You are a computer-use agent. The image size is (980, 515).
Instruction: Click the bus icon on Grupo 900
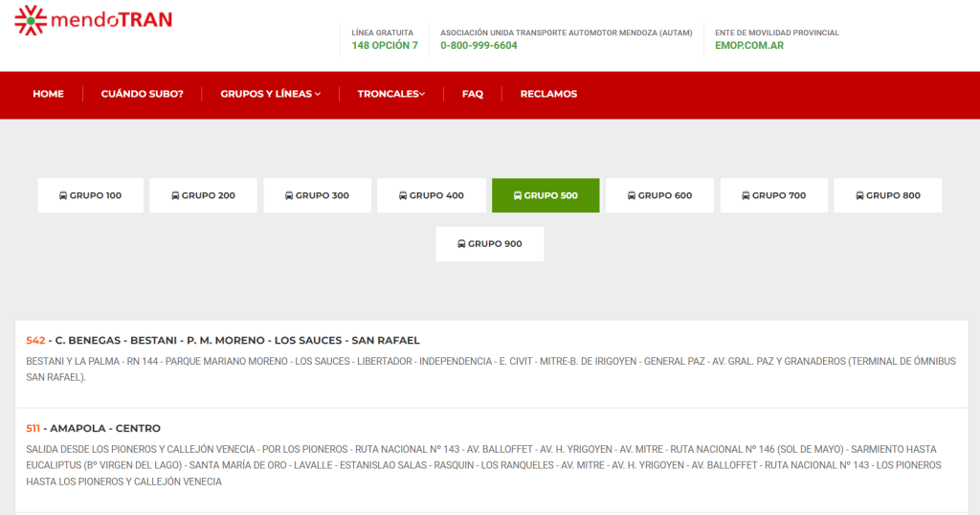pos(461,244)
